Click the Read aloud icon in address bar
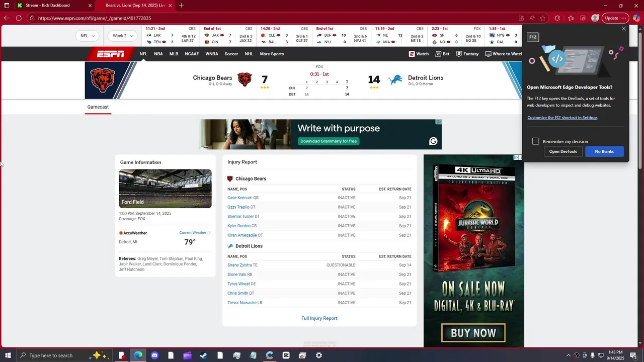Image resolution: width=644 pixels, height=362 pixels. pyautogui.click(x=532, y=18)
